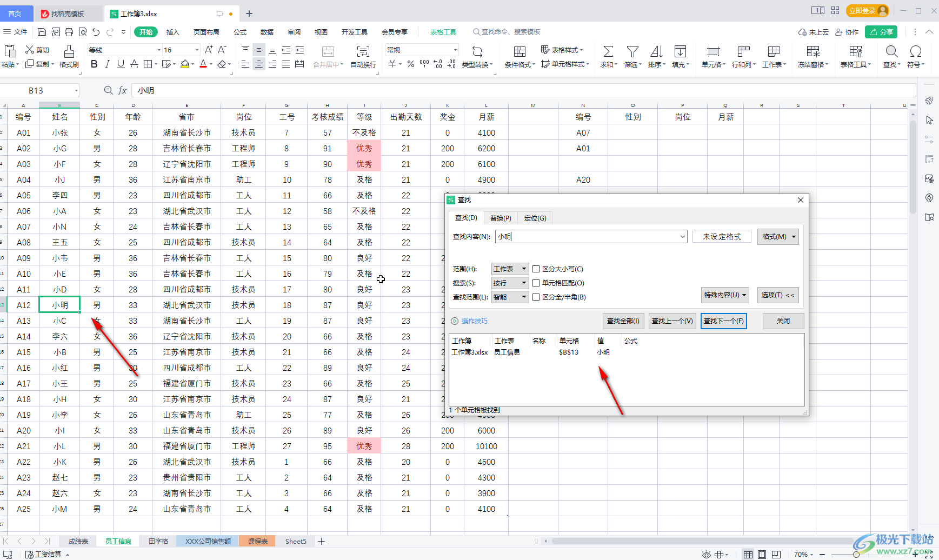This screenshot has width=939, height=560.
Task: Click the 查找下一个(F) button
Action: click(x=723, y=321)
